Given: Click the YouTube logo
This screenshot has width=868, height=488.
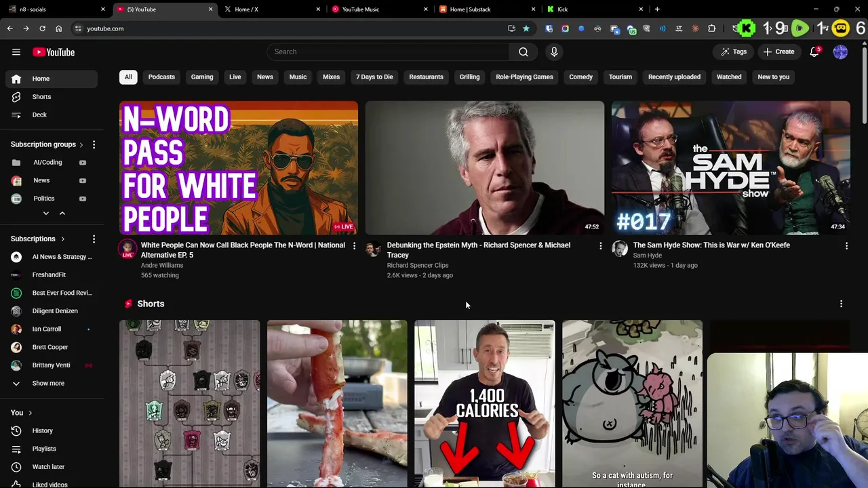Looking at the screenshot, I should point(54,52).
